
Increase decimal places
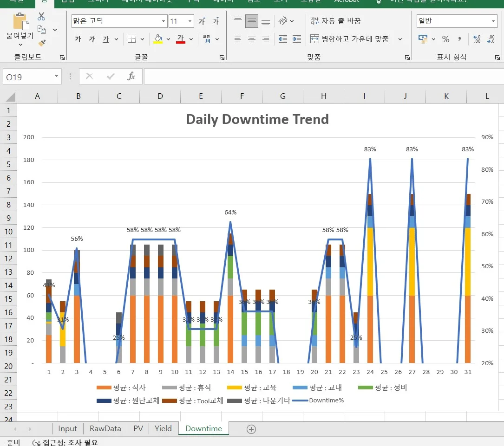477,39
